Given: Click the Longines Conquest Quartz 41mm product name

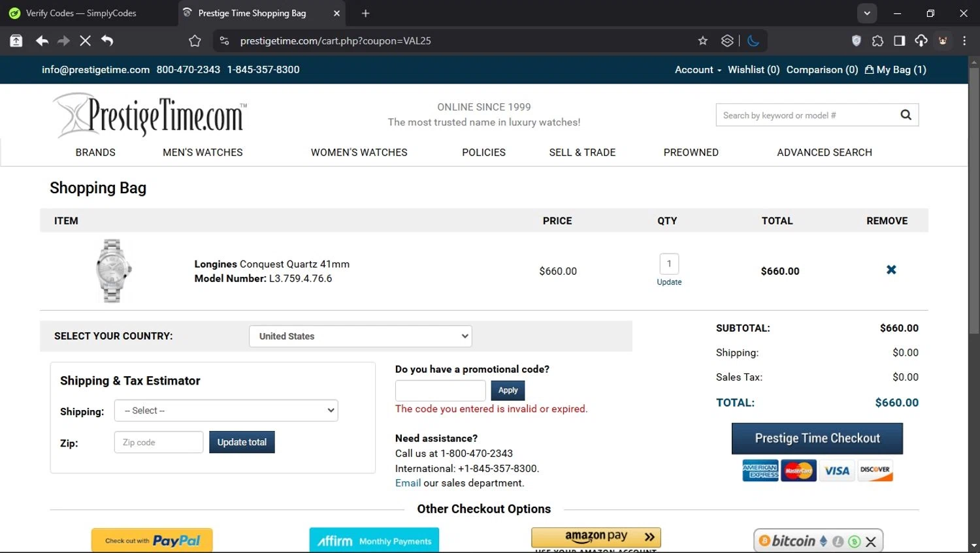Looking at the screenshot, I should click(272, 264).
